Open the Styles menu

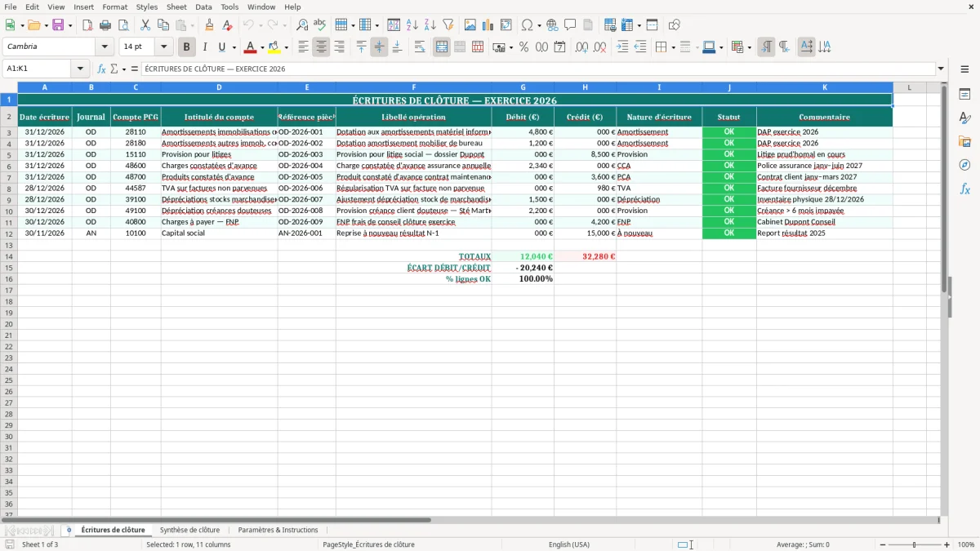pos(147,7)
